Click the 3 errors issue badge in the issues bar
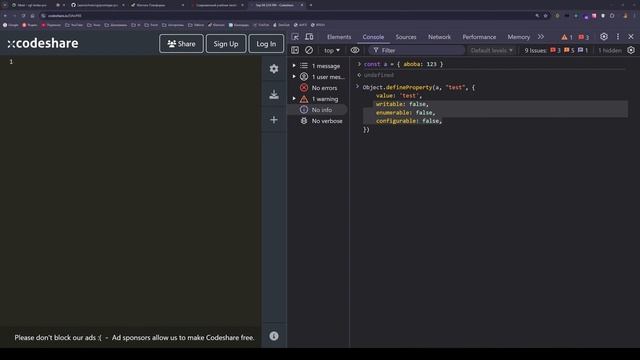640x360 pixels. [x=555, y=50]
